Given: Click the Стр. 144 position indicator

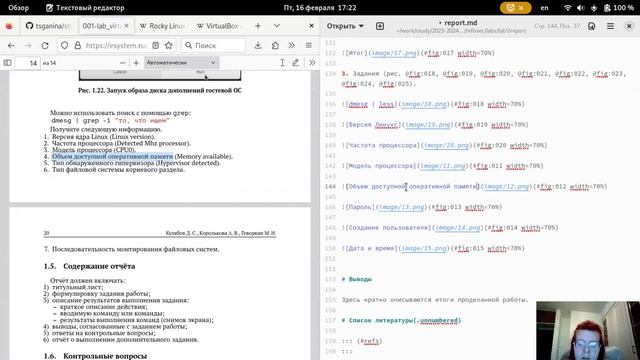Looking at the screenshot, I should tap(557, 26).
